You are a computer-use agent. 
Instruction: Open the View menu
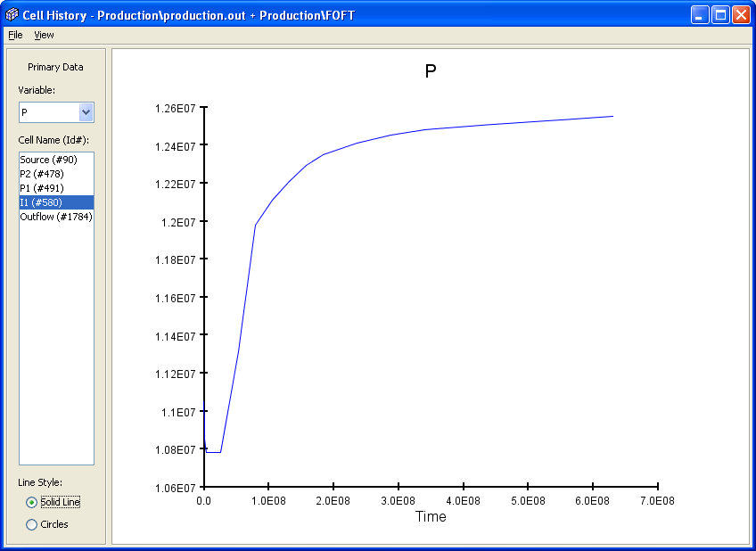coord(44,35)
